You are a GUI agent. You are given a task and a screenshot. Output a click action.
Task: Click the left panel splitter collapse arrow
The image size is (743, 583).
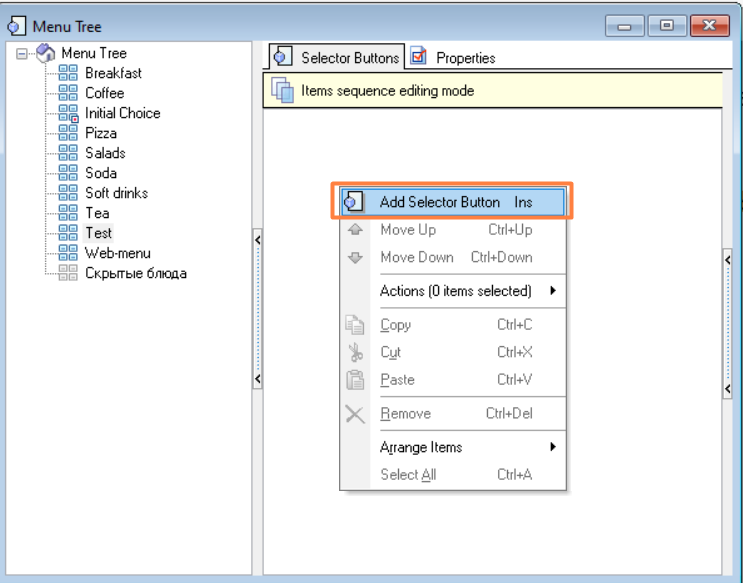257,240
